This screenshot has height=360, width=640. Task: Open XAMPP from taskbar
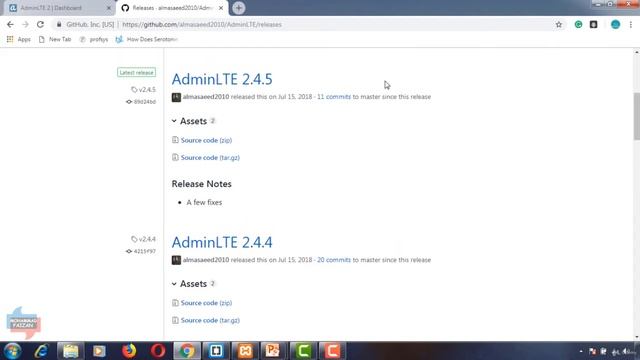[x=245, y=351]
